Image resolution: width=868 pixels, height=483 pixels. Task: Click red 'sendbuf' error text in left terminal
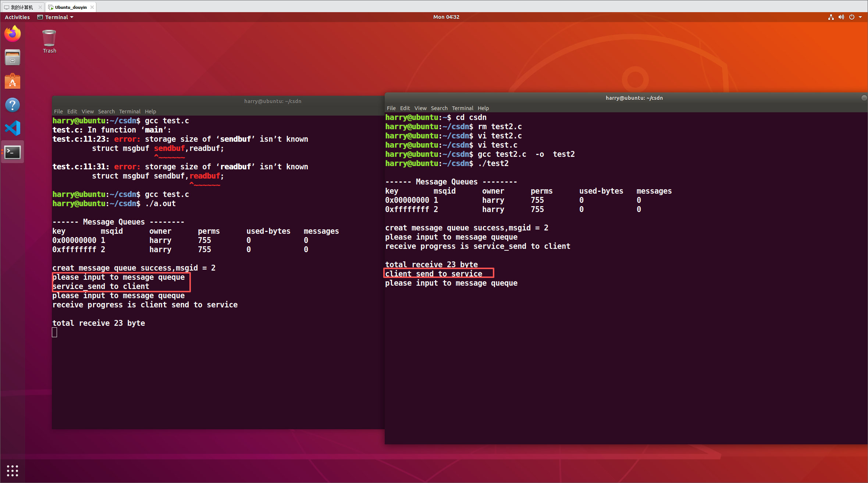(169, 148)
